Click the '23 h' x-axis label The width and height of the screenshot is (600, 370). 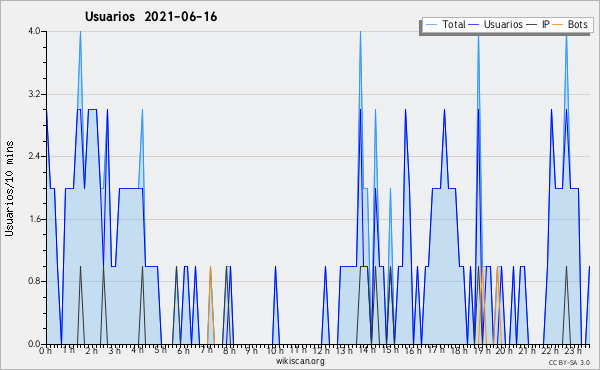coord(573,351)
